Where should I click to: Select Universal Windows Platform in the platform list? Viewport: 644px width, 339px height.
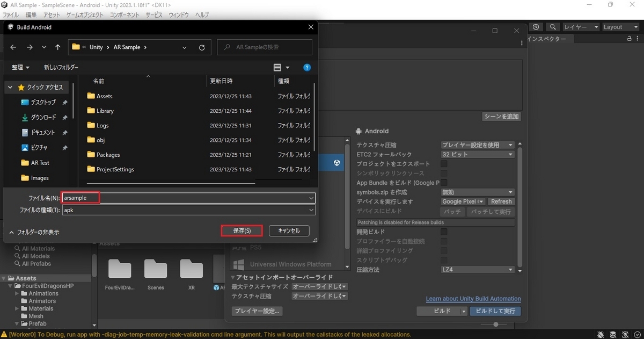coord(290,264)
